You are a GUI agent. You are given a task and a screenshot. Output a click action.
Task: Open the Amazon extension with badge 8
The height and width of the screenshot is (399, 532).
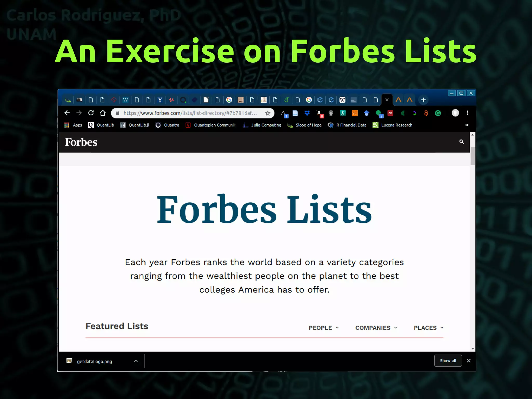tap(320, 114)
